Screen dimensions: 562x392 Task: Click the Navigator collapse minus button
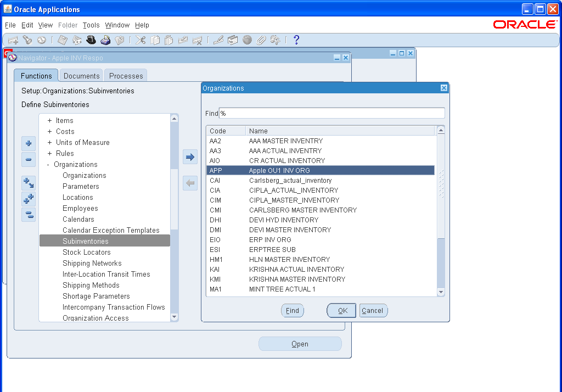pyautogui.click(x=29, y=160)
